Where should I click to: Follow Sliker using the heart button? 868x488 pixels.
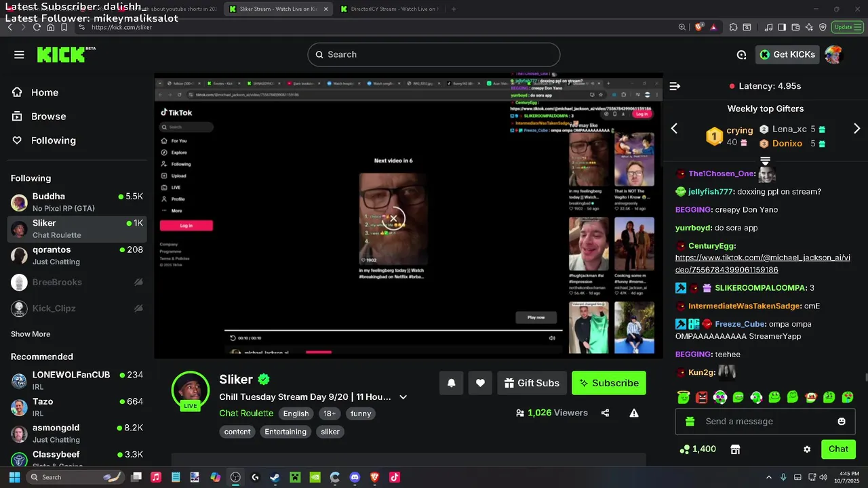(480, 383)
